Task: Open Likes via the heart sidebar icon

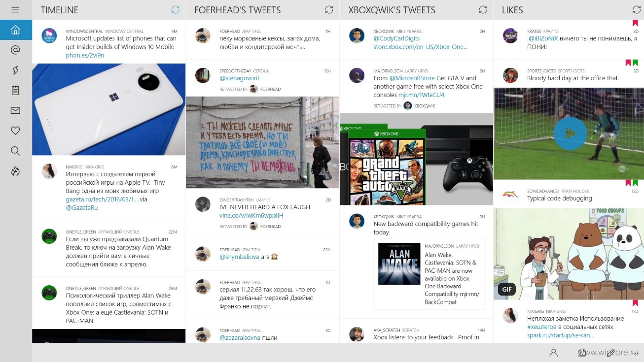Action: click(x=15, y=131)
